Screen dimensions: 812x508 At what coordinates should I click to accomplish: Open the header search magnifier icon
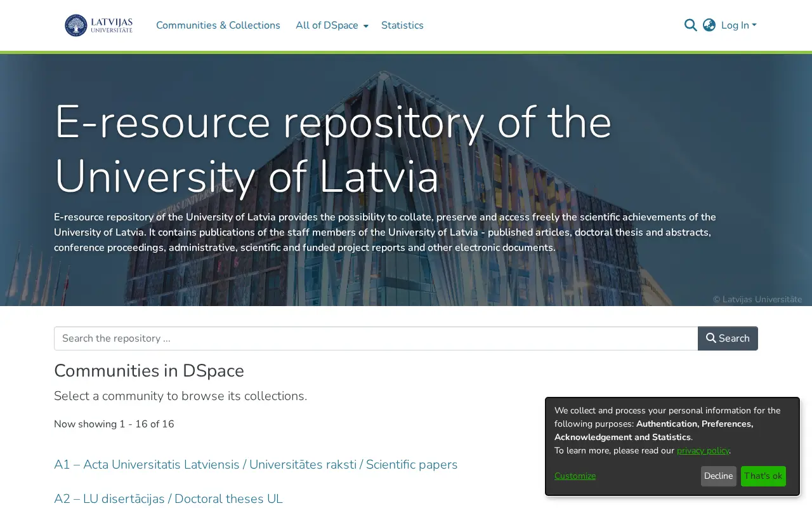(x=690, y=25)
